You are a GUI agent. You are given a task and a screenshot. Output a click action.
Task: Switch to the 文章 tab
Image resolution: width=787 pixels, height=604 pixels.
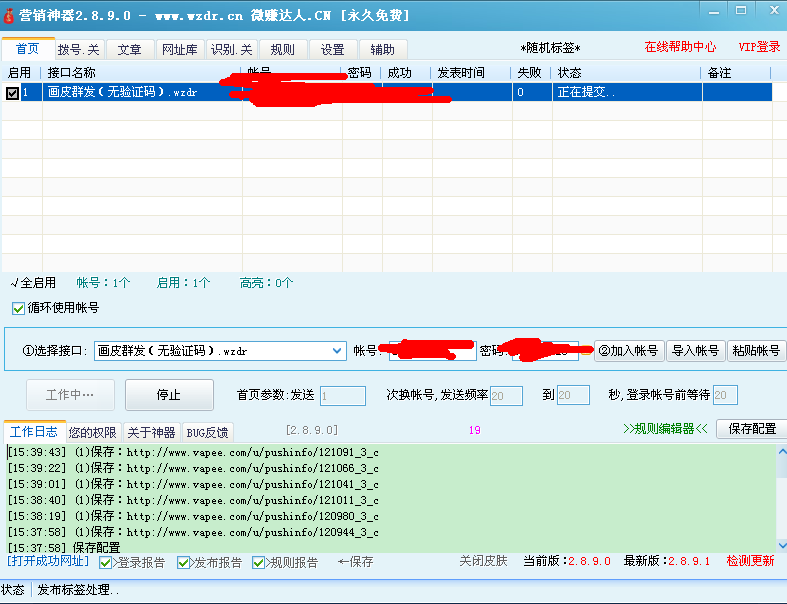coord(129,49)
